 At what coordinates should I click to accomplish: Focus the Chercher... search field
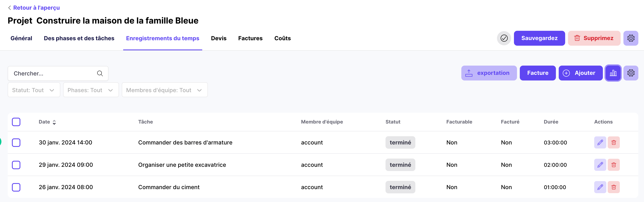[58, 73]
